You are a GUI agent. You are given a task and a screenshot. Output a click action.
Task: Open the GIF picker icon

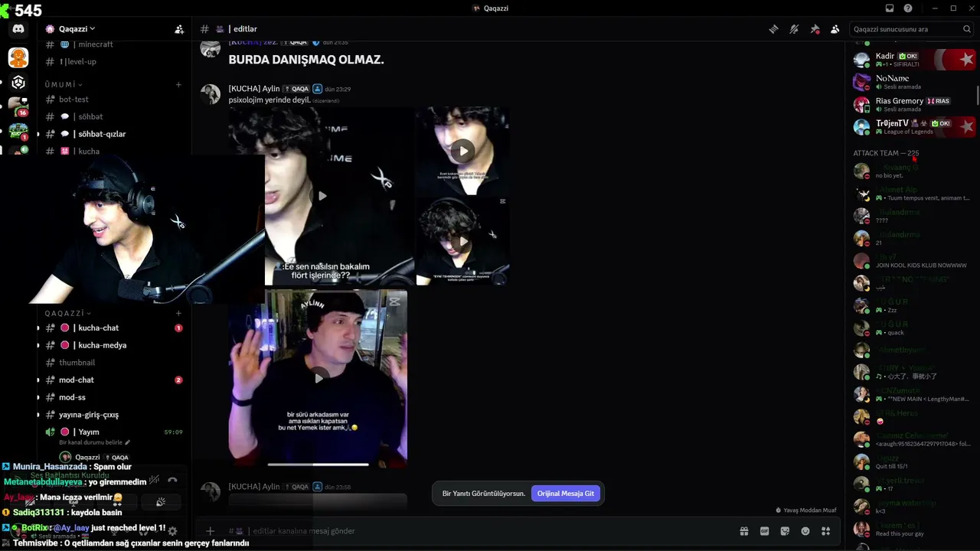[x=764, y=531]
